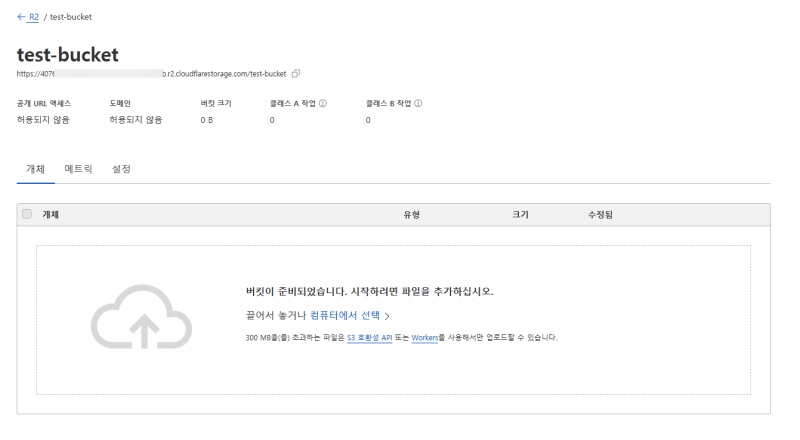Switch to the 메트릭 tab
The width and height of the screenshot is (800, 440).
tap(79, 169)
